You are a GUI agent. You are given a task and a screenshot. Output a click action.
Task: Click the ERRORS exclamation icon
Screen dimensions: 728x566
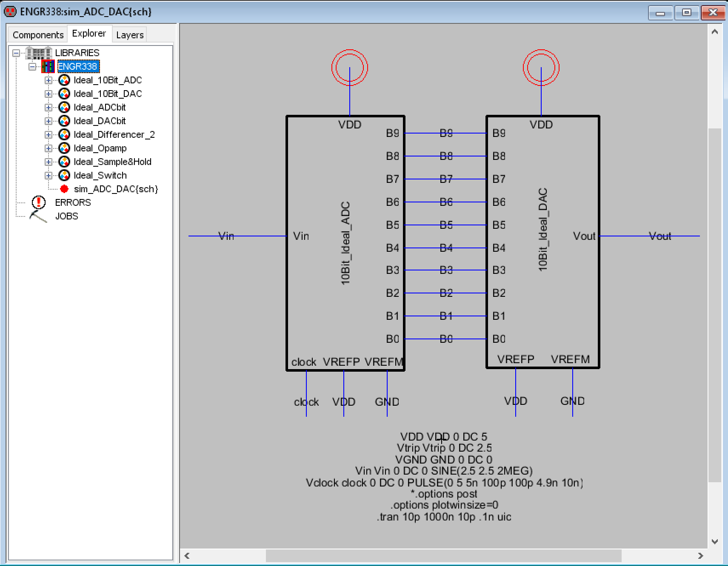point(39,202)
